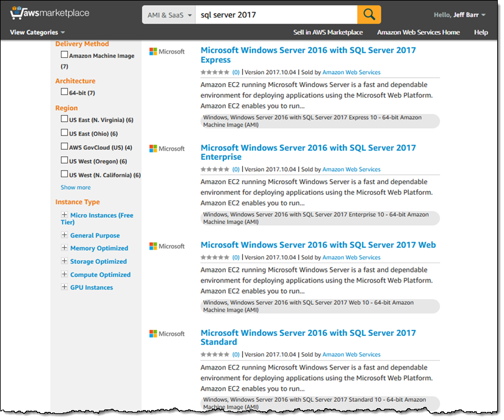
Task: Click Microsoft logo beside SQL Server 2017 Express
Action: click(x=167, y=52)
